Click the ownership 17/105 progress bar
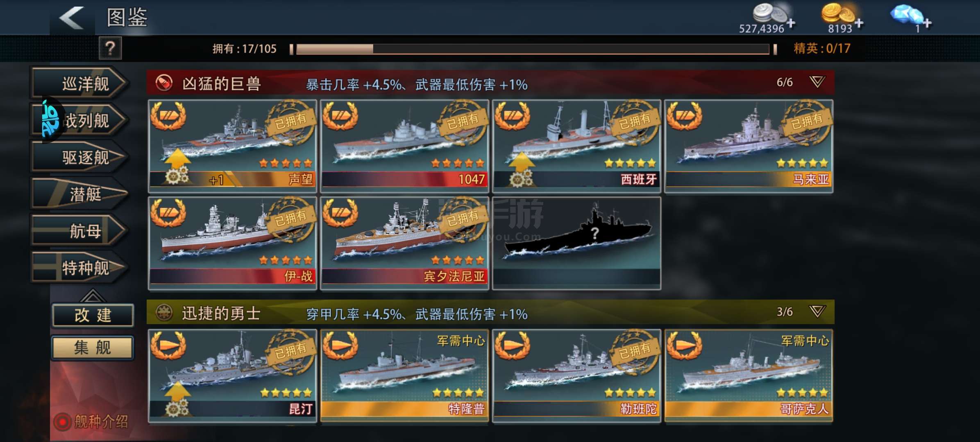This screenshot has width=980, height=442. [533, 49]
